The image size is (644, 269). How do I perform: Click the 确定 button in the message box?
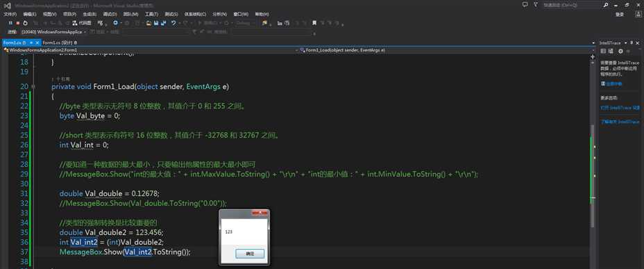[x=250, y=254]
